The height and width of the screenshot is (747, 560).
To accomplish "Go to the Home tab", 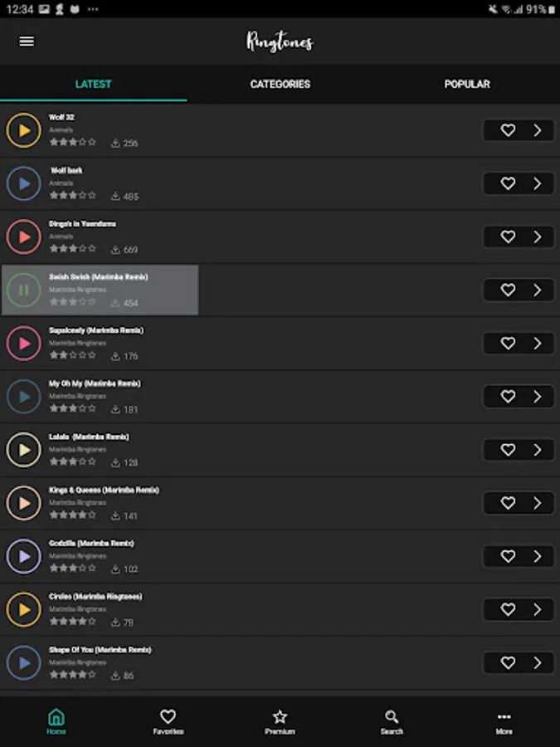I will (56, 720).
